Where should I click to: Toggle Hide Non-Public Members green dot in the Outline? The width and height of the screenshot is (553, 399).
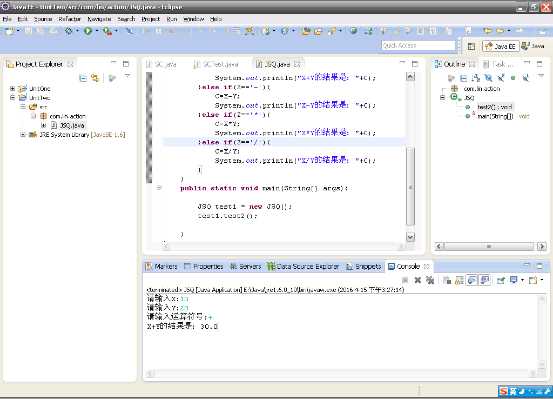513,78
